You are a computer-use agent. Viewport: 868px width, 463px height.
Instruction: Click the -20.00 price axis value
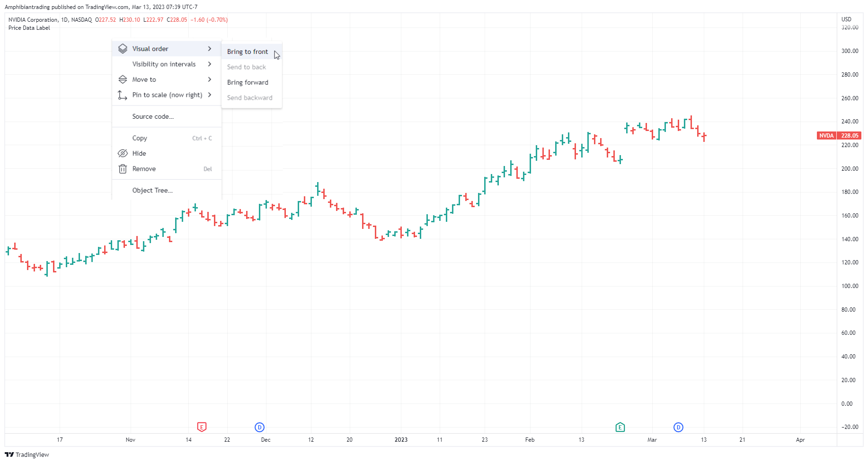click(x=850, y=427)
